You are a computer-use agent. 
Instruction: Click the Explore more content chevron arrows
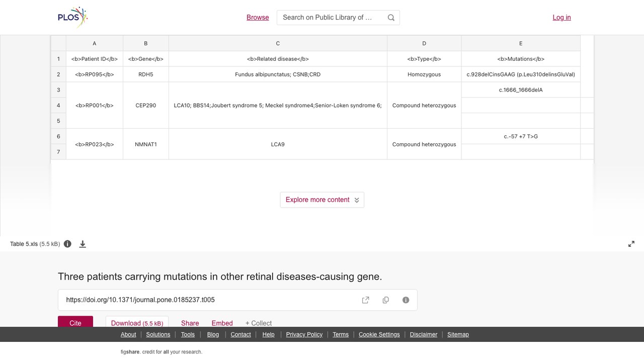click(357, 200)
